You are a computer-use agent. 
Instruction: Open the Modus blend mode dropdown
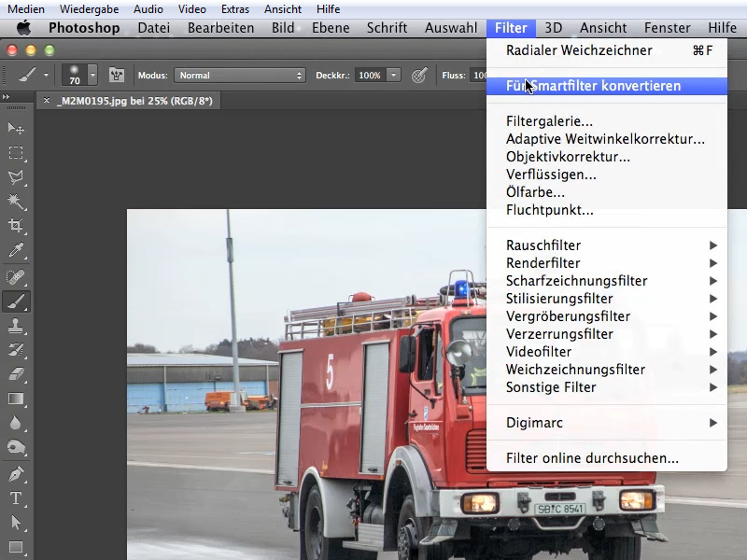(240, 76)
